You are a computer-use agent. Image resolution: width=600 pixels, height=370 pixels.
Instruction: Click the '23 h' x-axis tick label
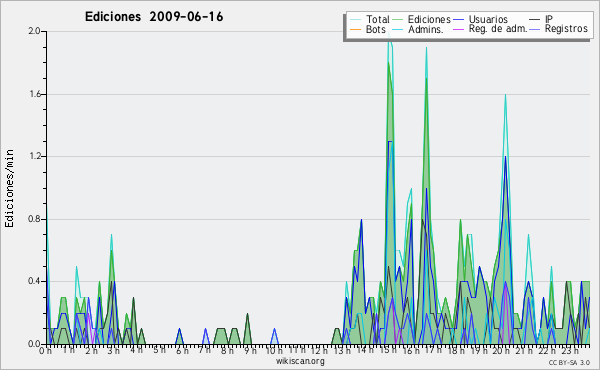point(570,351)
